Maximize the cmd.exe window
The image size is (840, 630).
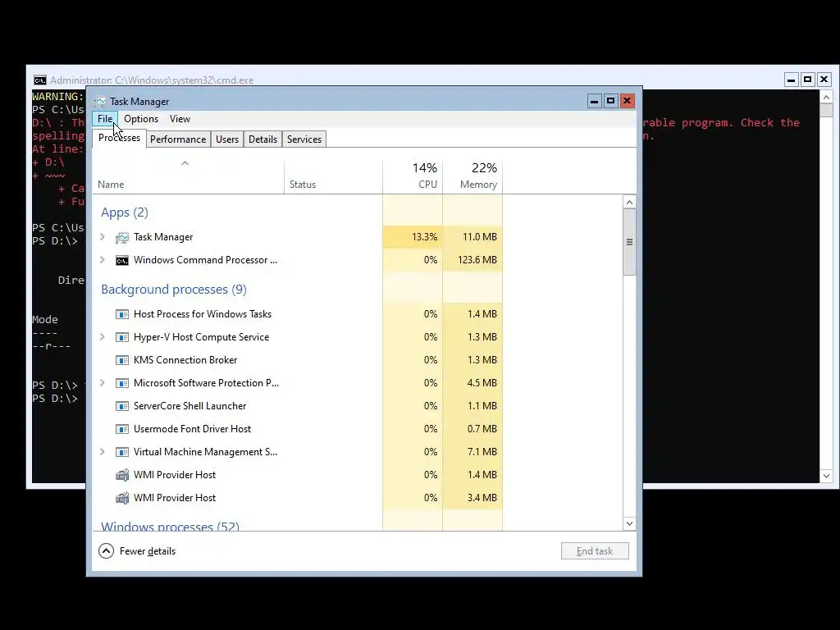[x=807, y=80]
